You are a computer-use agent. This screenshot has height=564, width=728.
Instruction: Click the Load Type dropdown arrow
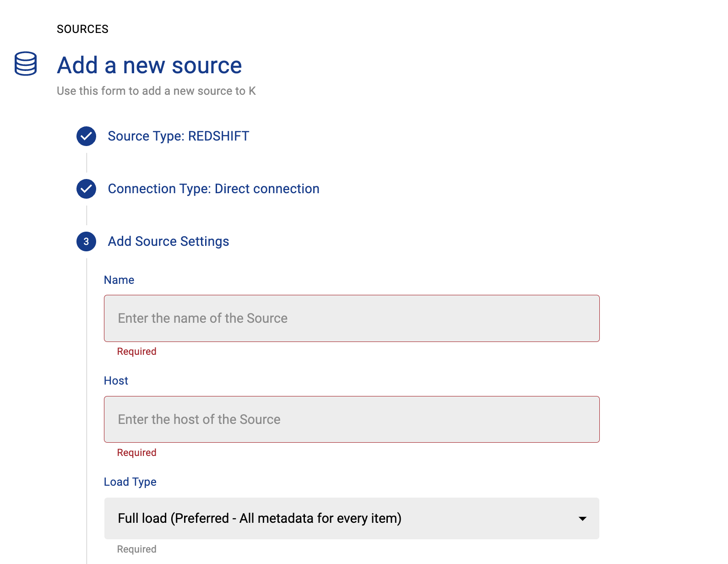582,519
